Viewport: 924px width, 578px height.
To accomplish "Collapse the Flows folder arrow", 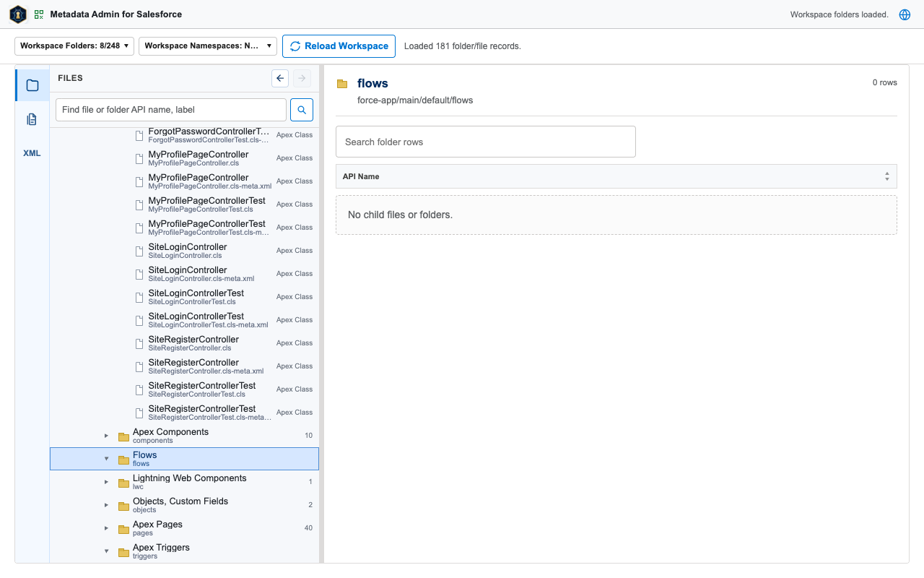I will point(106,459).
